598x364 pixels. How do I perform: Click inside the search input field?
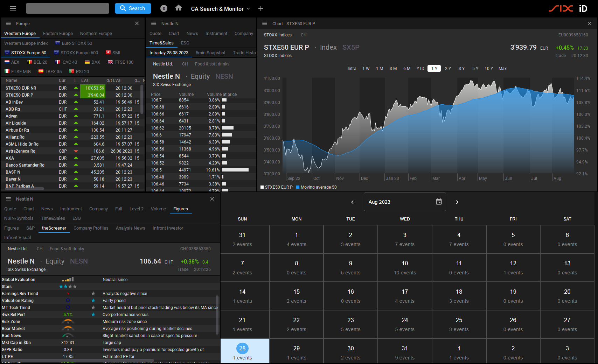67,8
